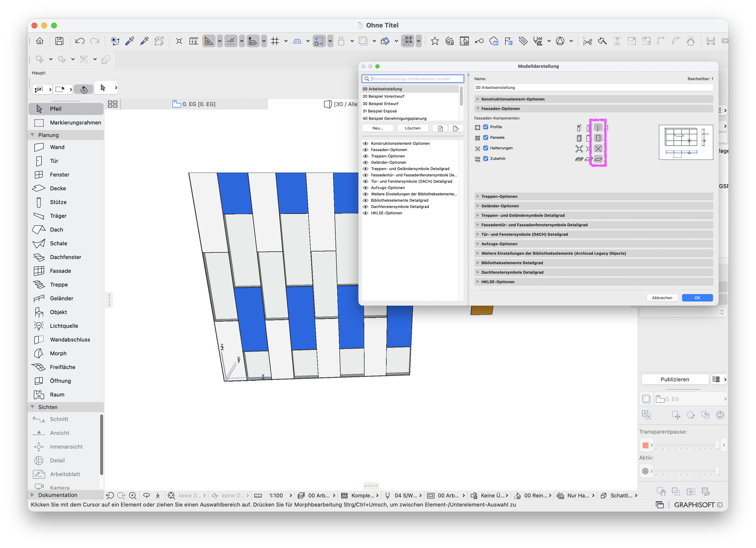Click the Abbrechen button
This screenshot has height=548, width=756.
662,298
